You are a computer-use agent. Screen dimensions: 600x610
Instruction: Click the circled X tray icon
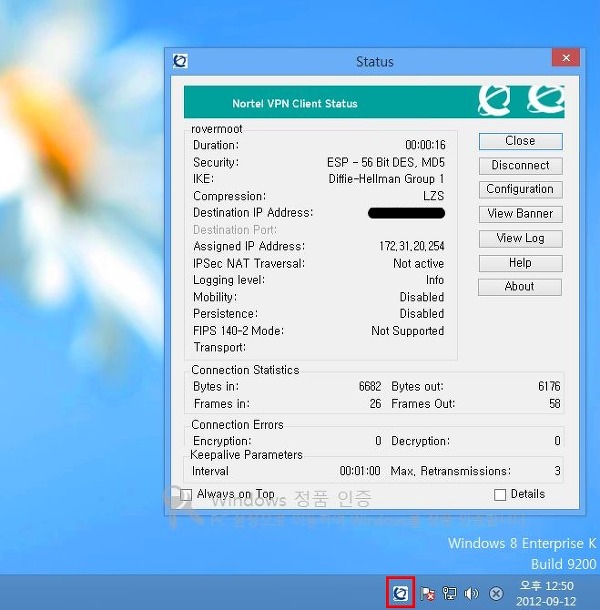tap(496, 594)
